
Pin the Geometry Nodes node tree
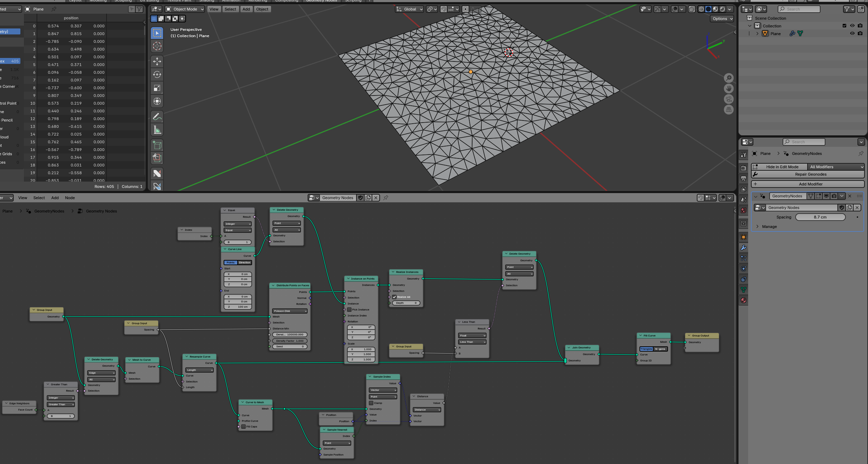(x=386, y=198)
